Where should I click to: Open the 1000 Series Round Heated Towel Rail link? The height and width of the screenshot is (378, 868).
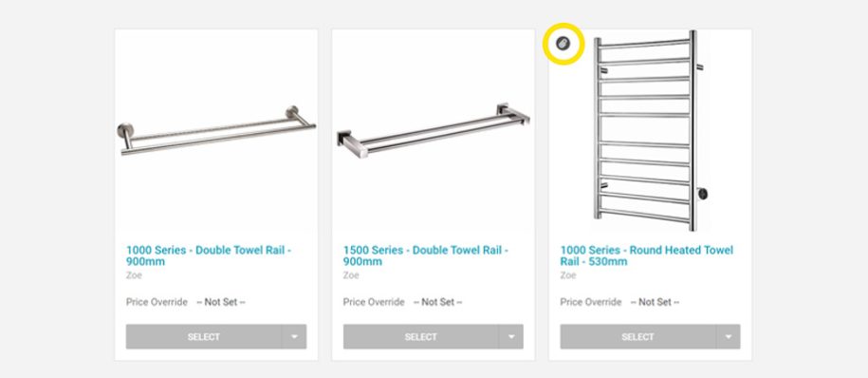pyautogui.click(x=647, y=255)
